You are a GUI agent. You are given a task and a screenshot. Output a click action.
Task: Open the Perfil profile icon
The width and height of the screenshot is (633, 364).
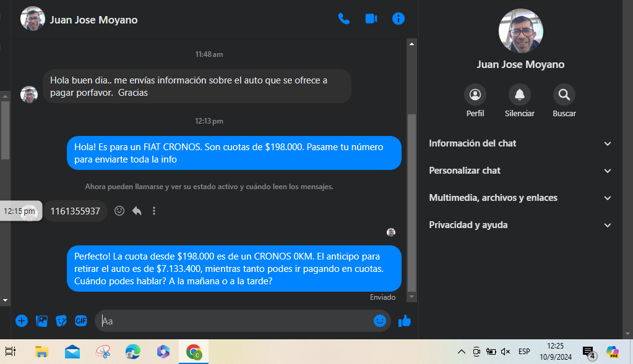(x=475, y=95)
